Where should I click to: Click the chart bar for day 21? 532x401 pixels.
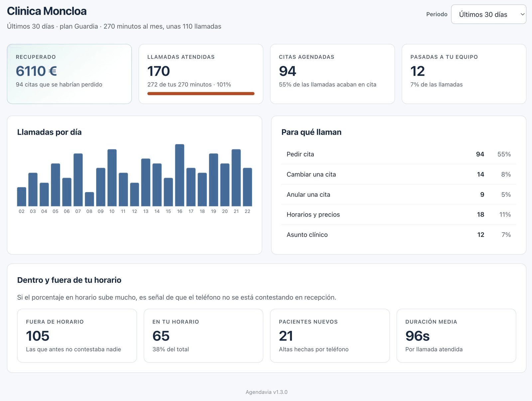[236, 178]
